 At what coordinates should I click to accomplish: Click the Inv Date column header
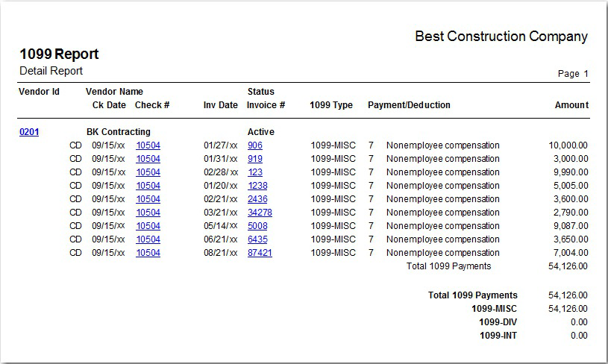(x=221, y=105)
